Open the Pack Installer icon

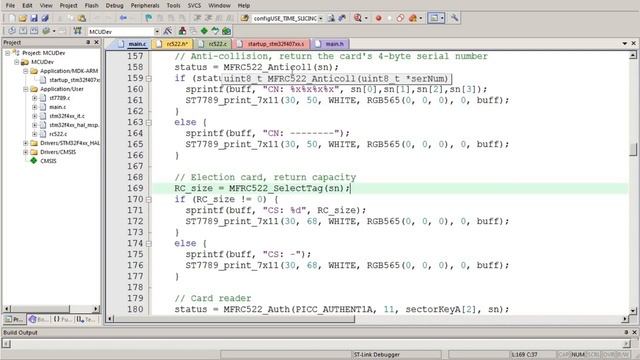click(x=226, y=31)
